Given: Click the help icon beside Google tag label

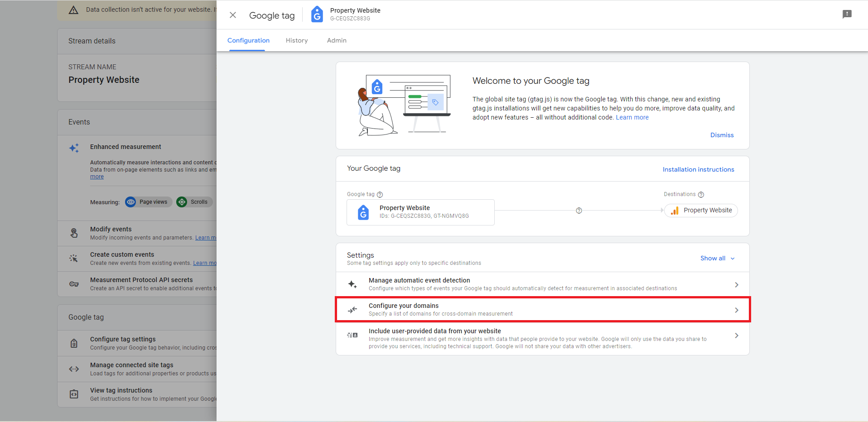Looking at the screenshot, I should point(380,195).
